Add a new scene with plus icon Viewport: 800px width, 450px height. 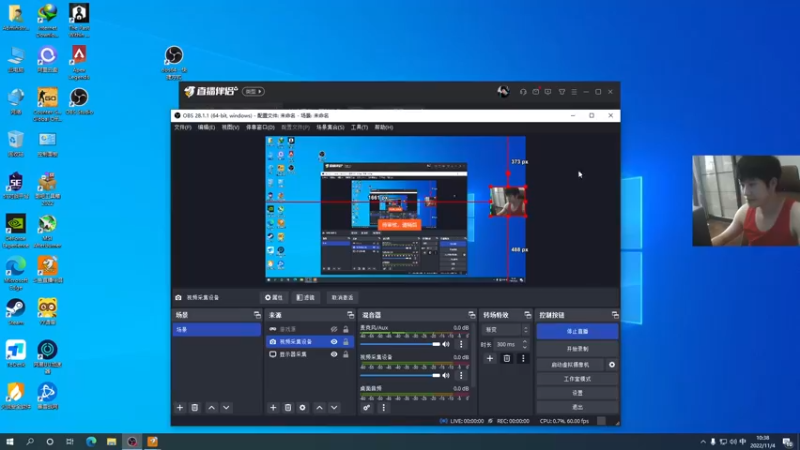[180, 408]
